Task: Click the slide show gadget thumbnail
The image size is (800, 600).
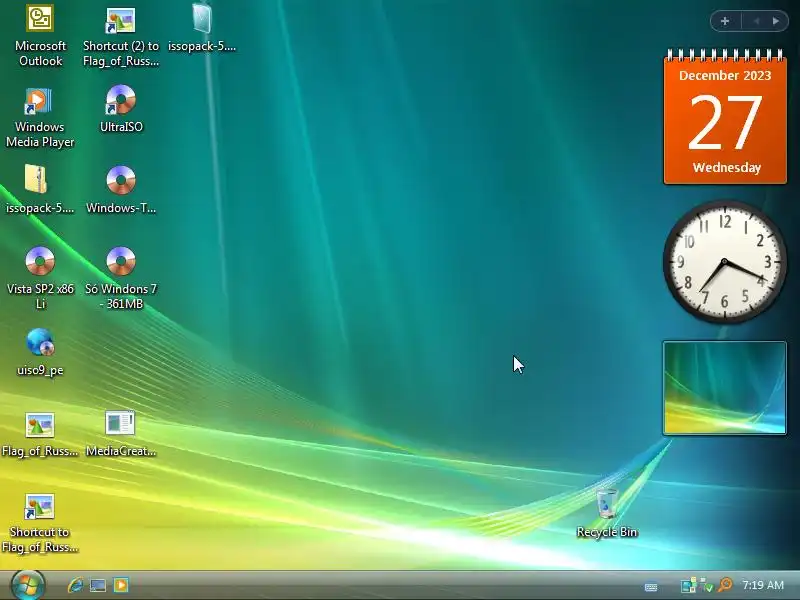Action: coord(724,388)
